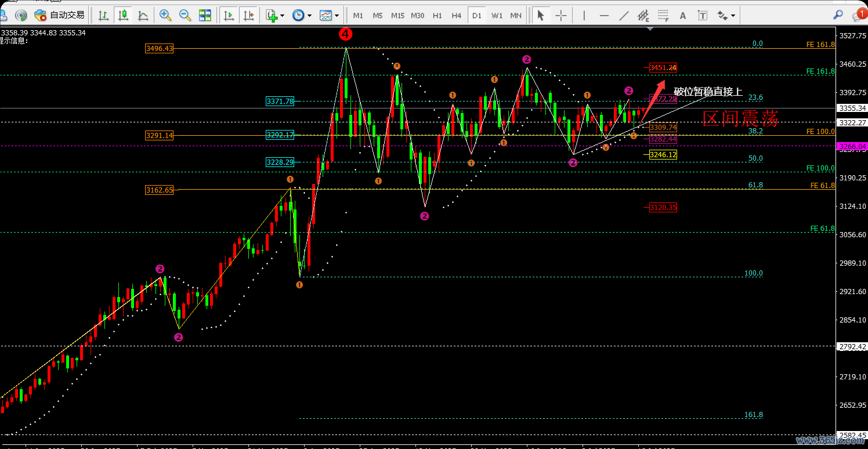The image size is (868, 449).
Task: Click the 3496.43 price level label
Action: [160, 49]
